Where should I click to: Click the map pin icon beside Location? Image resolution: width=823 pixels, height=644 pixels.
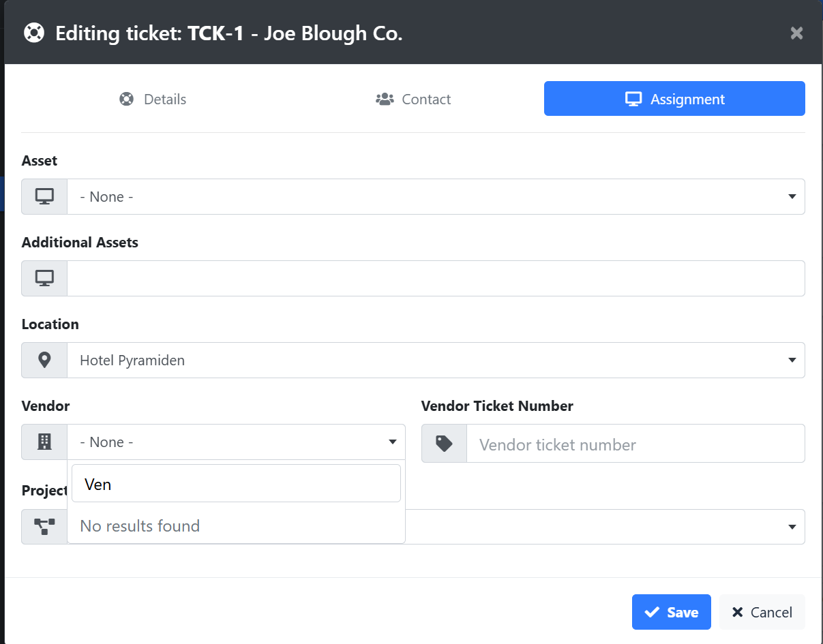44,361
